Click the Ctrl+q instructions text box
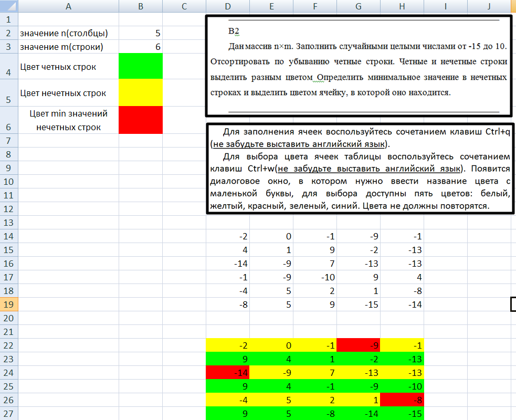This screenshot has width=516, height=420. point(360,169)
